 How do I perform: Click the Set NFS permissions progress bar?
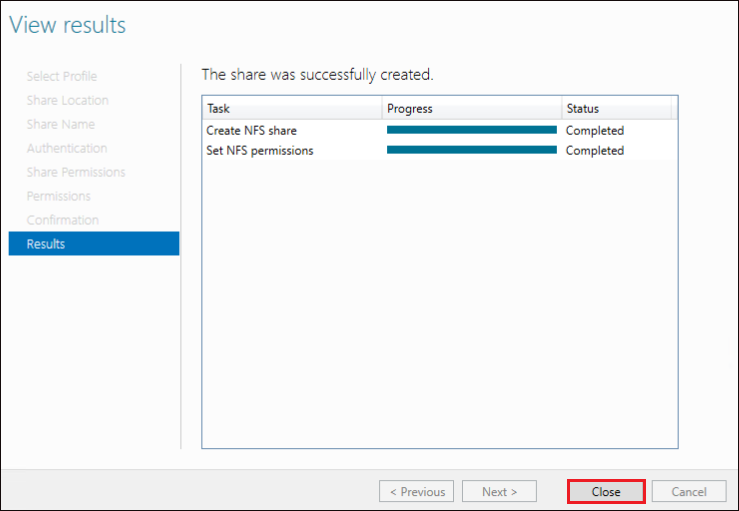pos(472,150)
